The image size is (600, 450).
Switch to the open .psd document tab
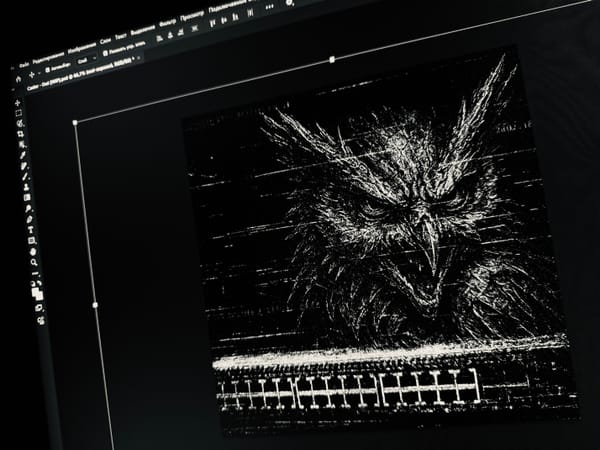80,72
